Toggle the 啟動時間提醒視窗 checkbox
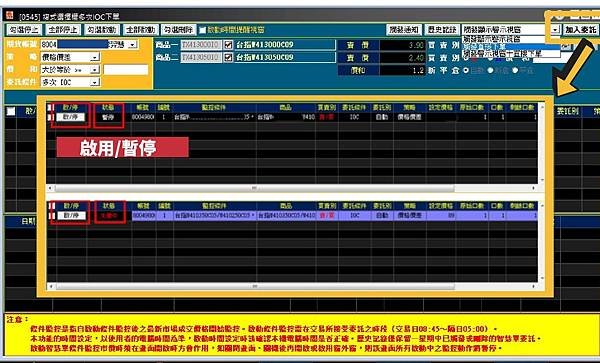Image resolution: width=600 pixels, height=363 pixels. tap(203, 30)
